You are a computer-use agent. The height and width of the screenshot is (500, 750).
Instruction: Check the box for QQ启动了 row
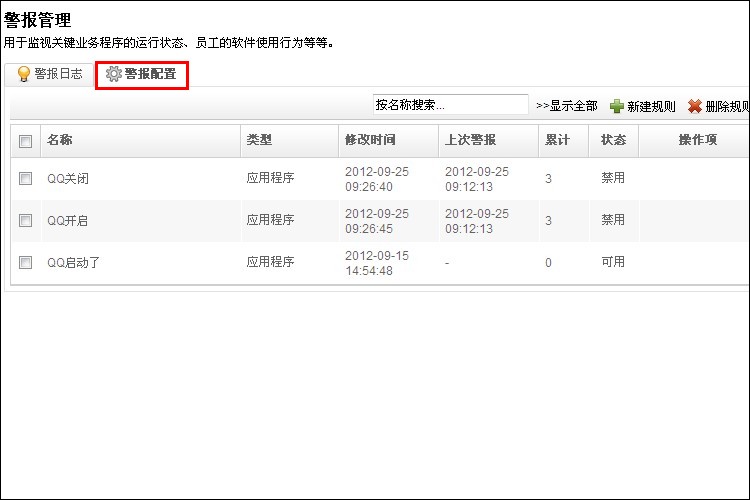point(25,262)
